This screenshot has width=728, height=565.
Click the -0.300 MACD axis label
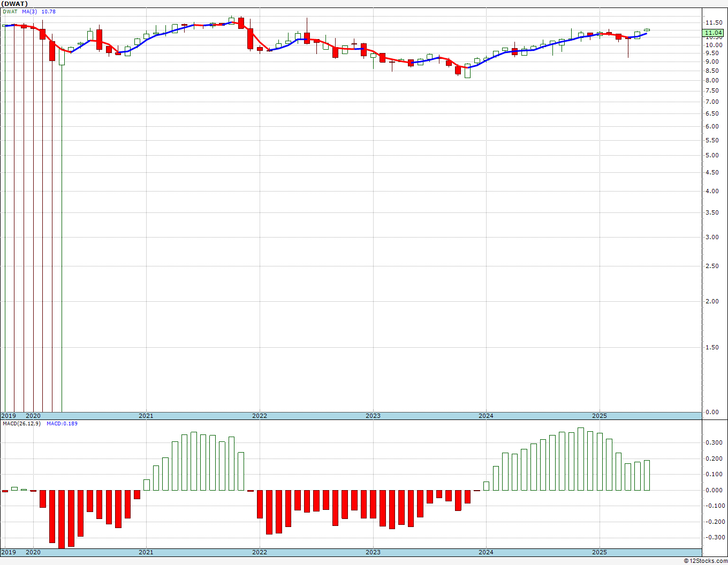715,538
